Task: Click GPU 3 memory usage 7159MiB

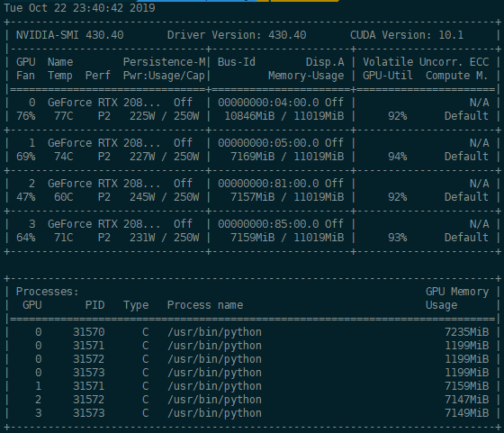Action: pos(253,238)
